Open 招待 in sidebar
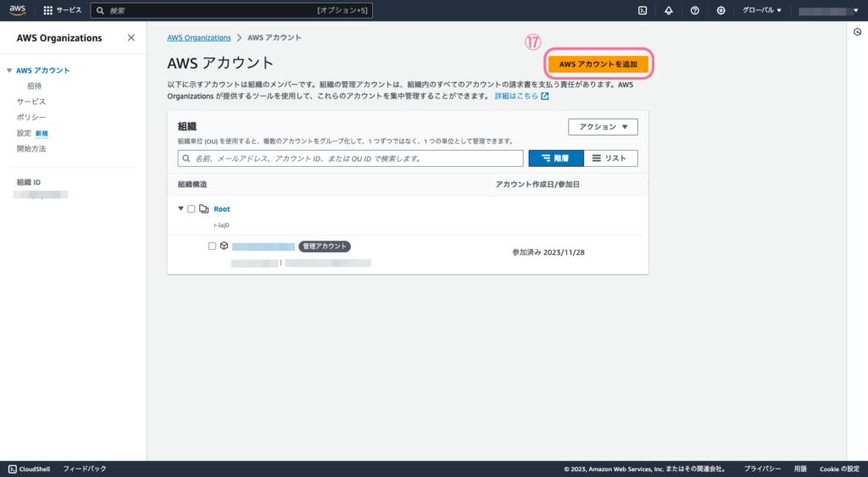 click(x=34, y=86)
